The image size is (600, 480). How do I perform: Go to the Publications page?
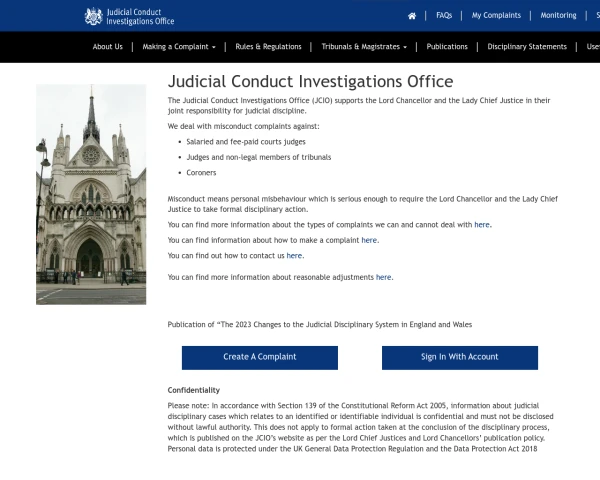(447, 47)
